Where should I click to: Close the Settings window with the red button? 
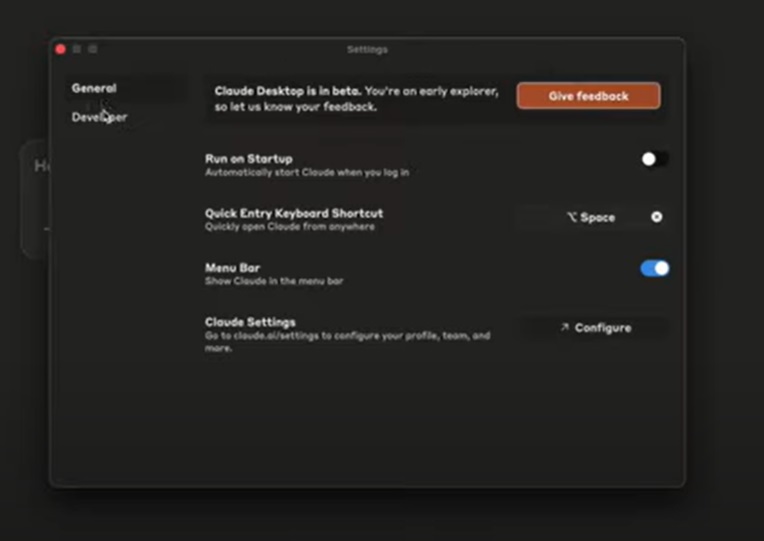(x=60, y=49)
